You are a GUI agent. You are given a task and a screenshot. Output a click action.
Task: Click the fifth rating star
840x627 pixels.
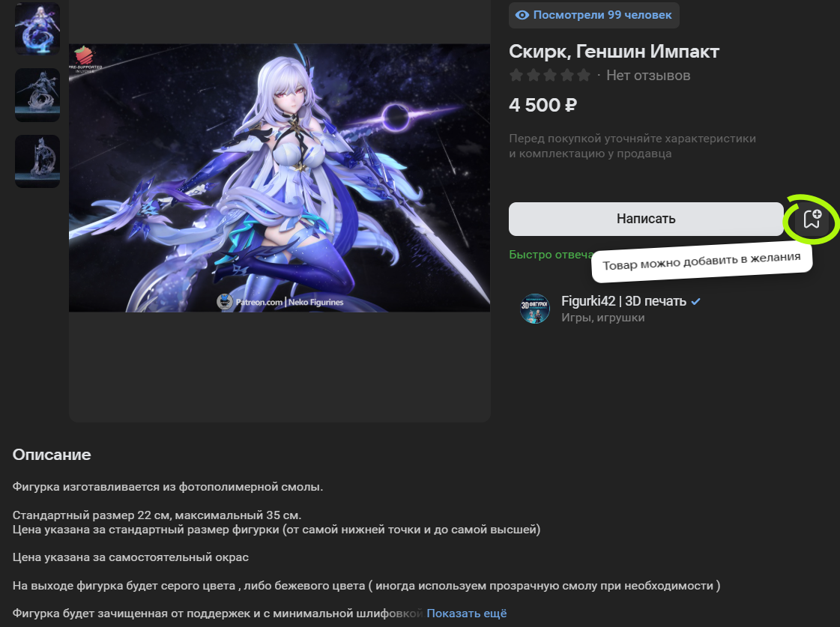pyautogui.click(x=584, y=75)
